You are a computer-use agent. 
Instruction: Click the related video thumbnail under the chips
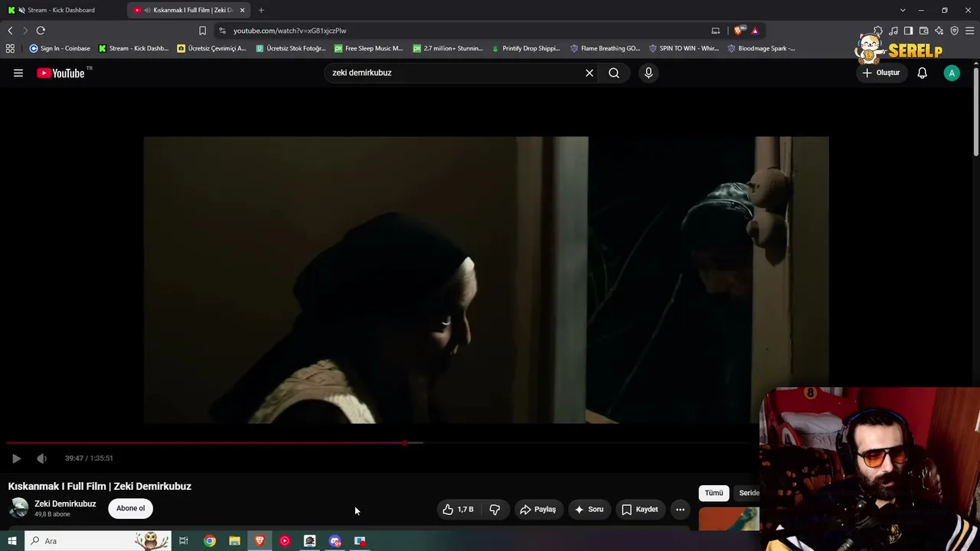pos(729,519)
